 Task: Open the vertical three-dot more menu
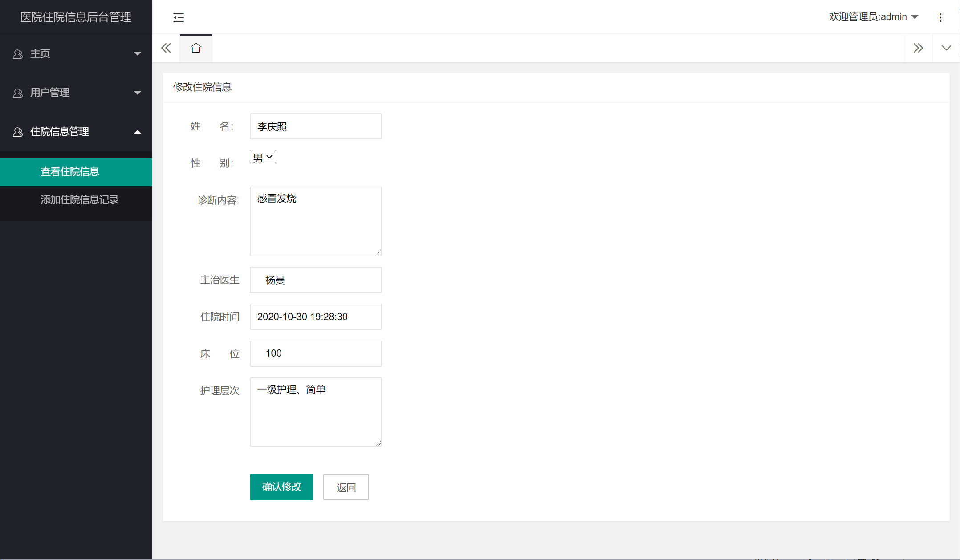940,17
